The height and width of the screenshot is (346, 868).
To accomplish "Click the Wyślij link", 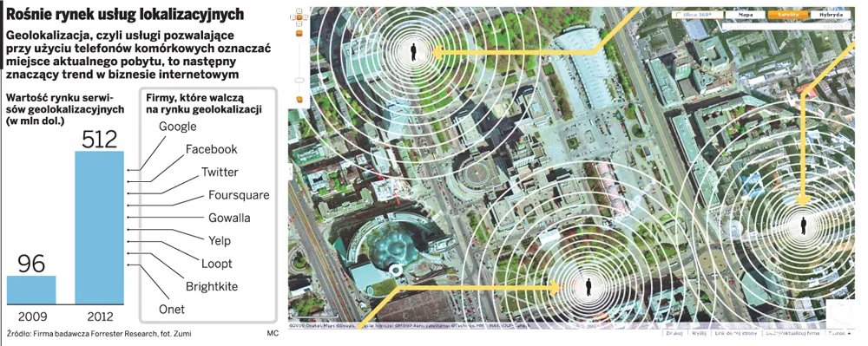I will coord(699,333).
